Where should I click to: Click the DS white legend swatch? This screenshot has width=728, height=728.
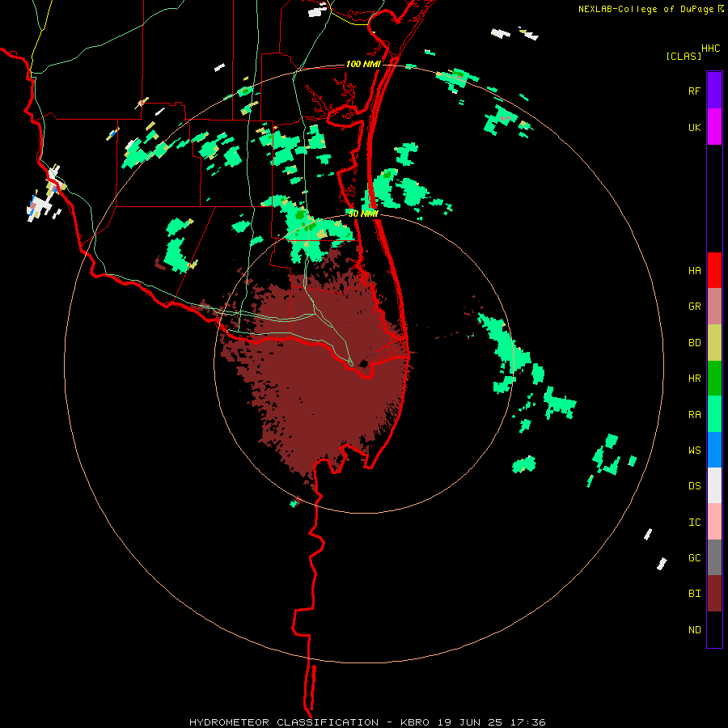tap(714, 485)
